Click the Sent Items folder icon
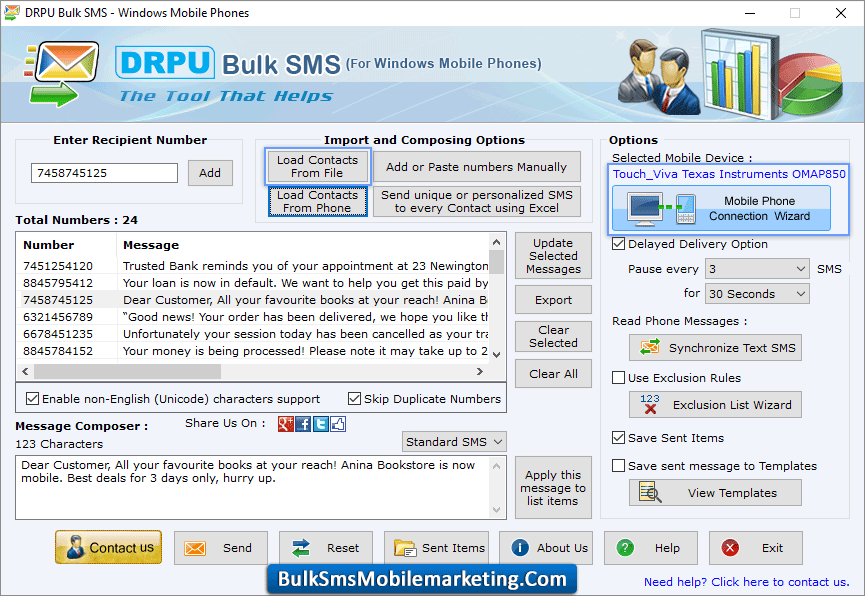865x596 pixels. [x=405, y=548]
